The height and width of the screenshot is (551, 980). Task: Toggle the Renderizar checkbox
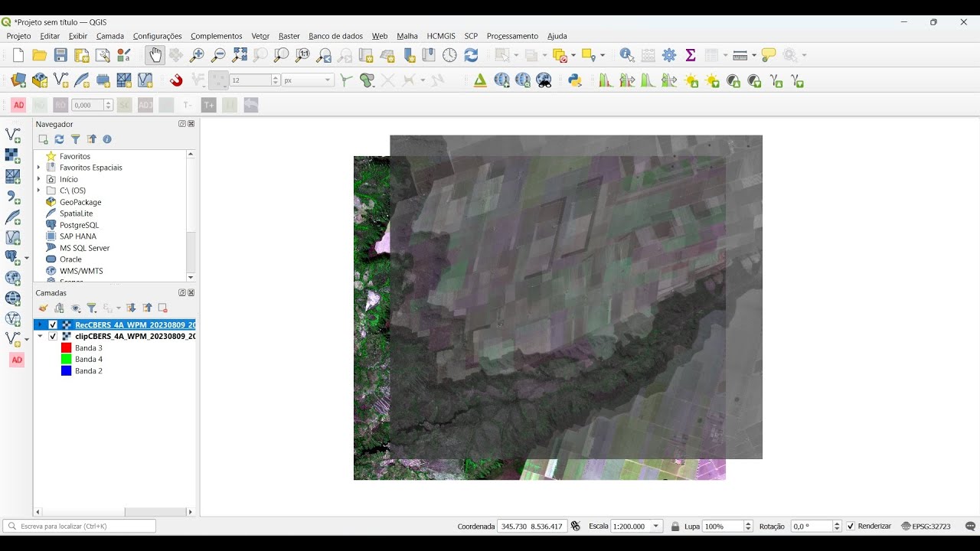tap(851, 527)
